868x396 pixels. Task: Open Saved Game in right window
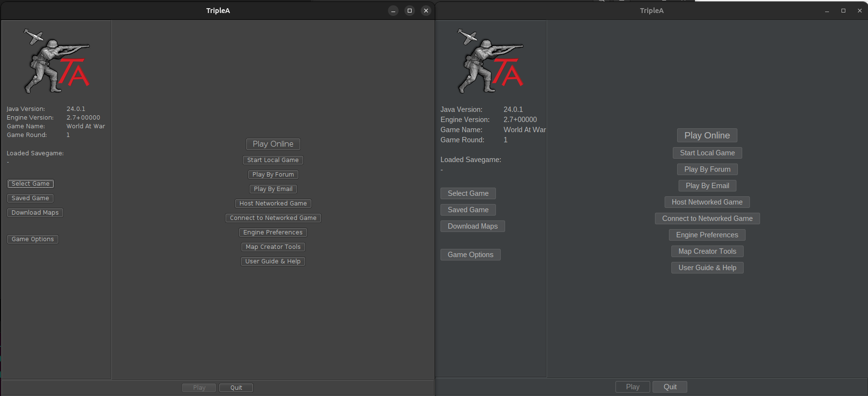point(468,210)
